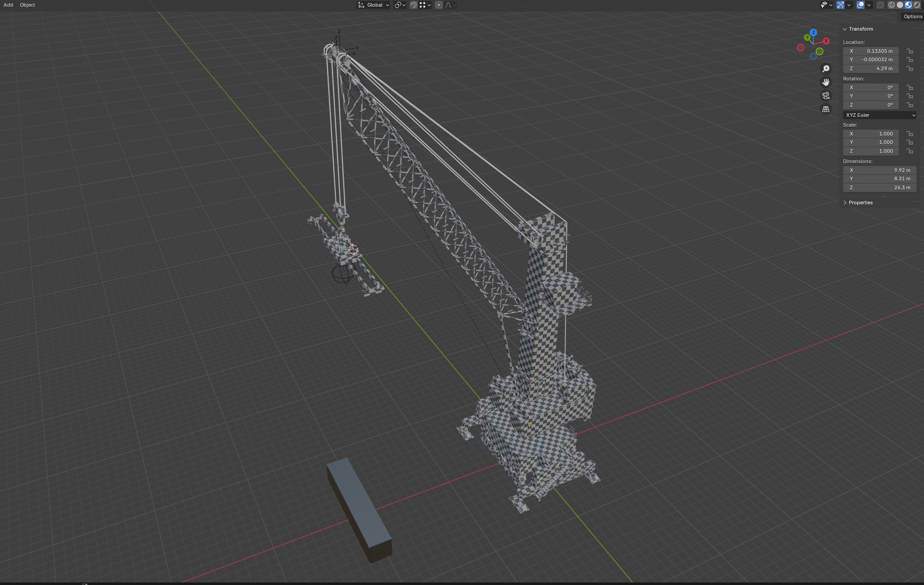Image resolution: width=924 pixels, height=585 pixels.
Task: Select material preview viewport shading
Action: point(908,5)
